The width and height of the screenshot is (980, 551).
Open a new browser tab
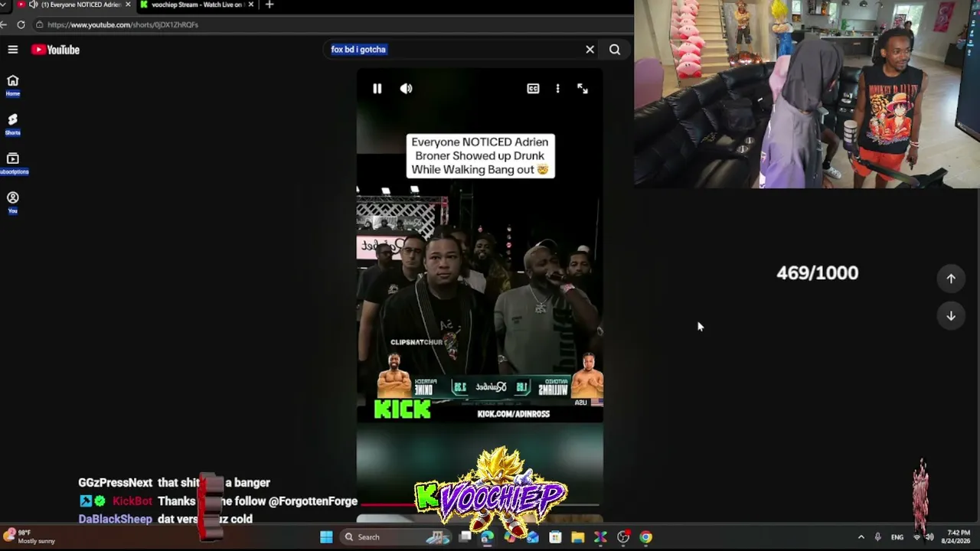coord(269,5)
